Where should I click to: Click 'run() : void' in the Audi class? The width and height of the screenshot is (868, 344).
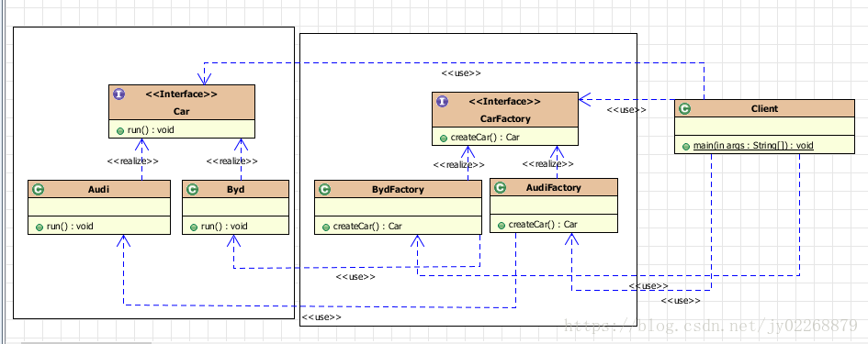point(70,227)
